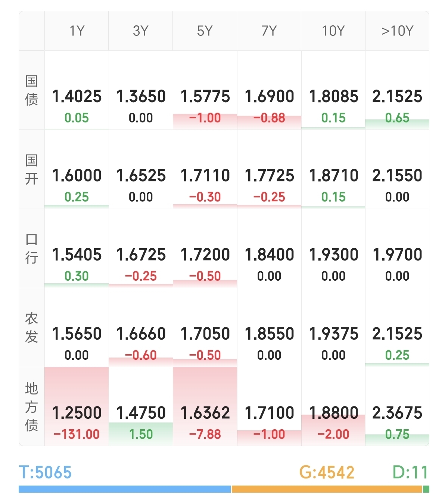Screen dimensions: 448x499
Task: Click the 地方债 row label
Action: pos(32,407)
